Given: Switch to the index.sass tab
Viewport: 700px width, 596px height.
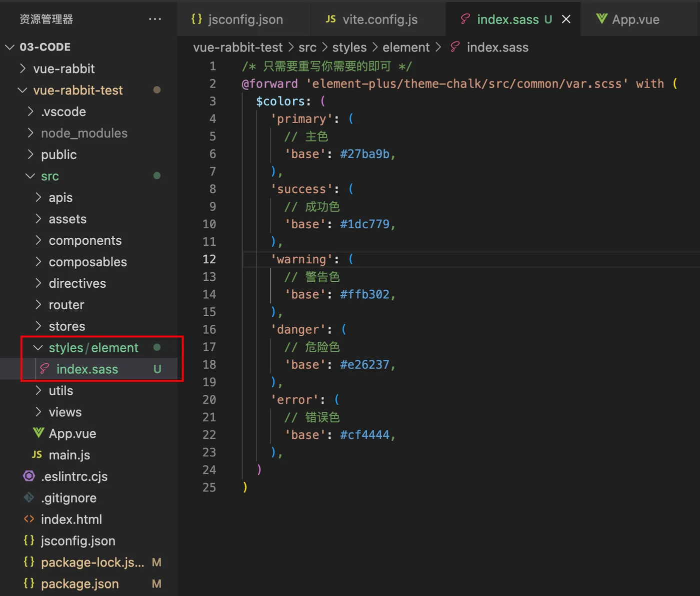Looking at the screenshot, I should 513,19.
